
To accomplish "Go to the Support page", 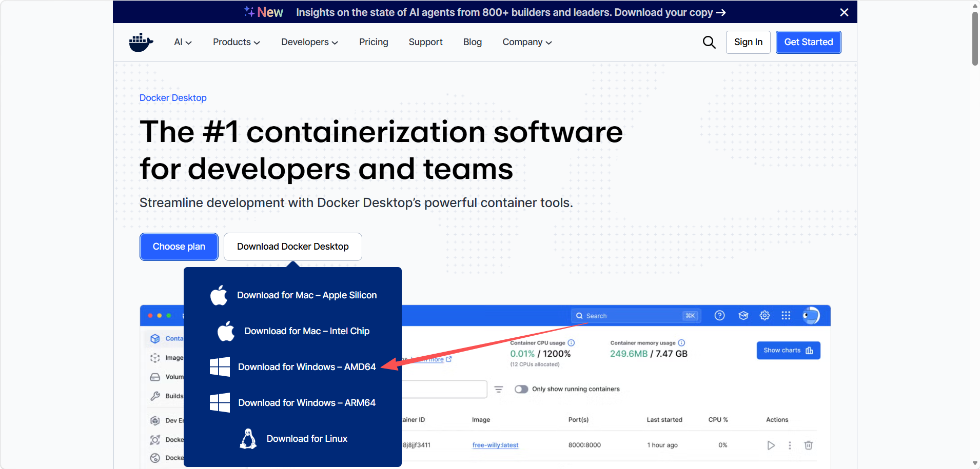I will coord(426,42).
